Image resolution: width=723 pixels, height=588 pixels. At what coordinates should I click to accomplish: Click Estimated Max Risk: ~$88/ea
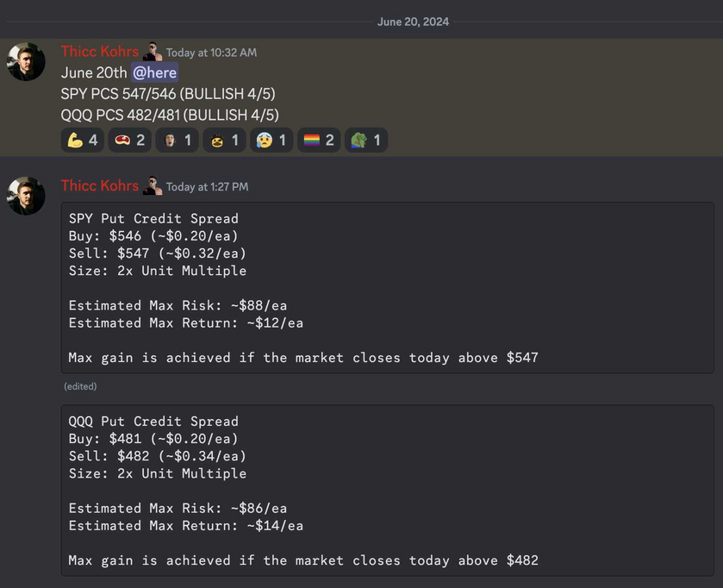tap(178, 306)
